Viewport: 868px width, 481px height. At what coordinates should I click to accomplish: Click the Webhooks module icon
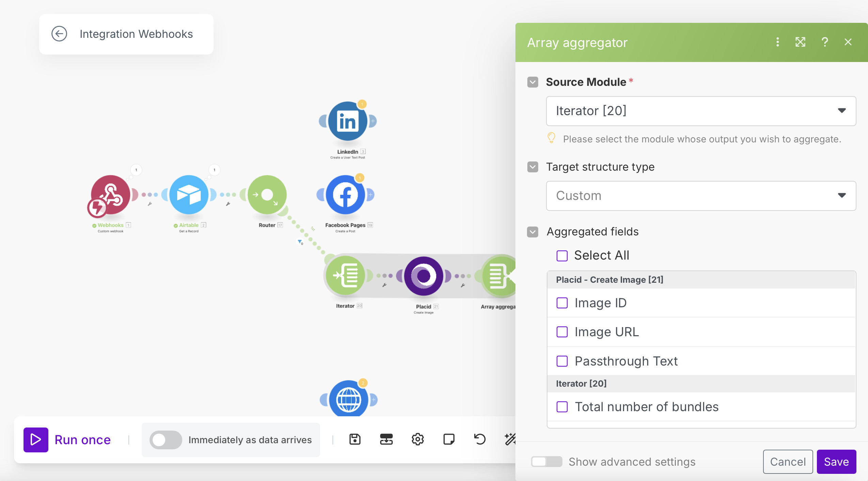(x=110, y=195)
